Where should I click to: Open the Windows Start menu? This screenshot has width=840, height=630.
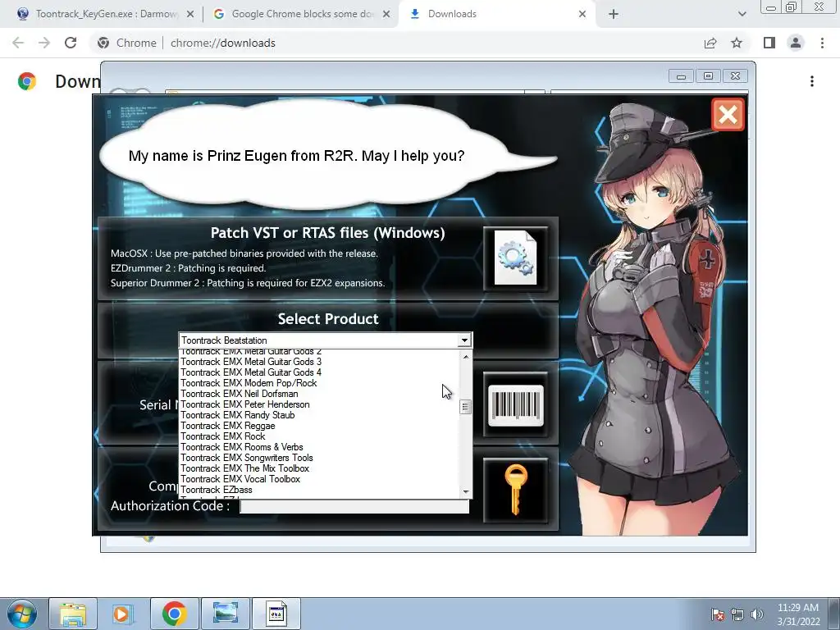point(21,614)
